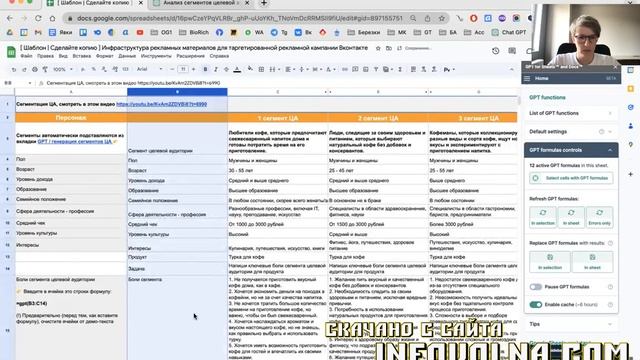Open the Данные menu
This screenshot has width=640, height=360.
127,56
